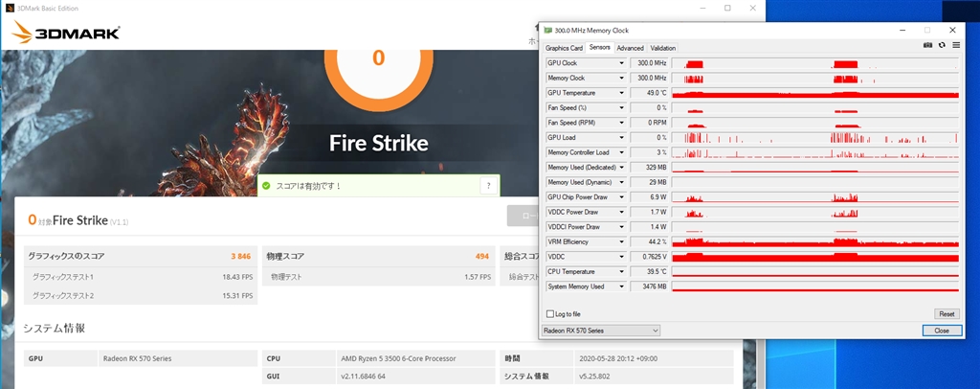Open the GPU-Z hamburger menu
This screenshot has width=980, height=389.
(956, 45)
